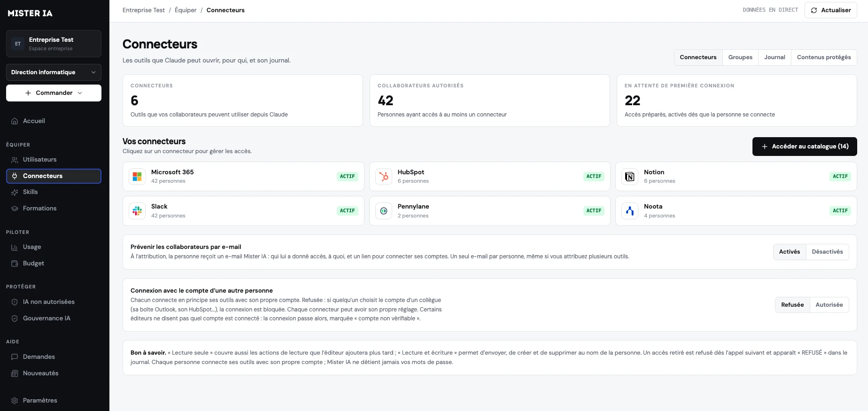Open the Noota connector card
The image size is (868, 411).
pyautogui.click(x=736, y=211)
